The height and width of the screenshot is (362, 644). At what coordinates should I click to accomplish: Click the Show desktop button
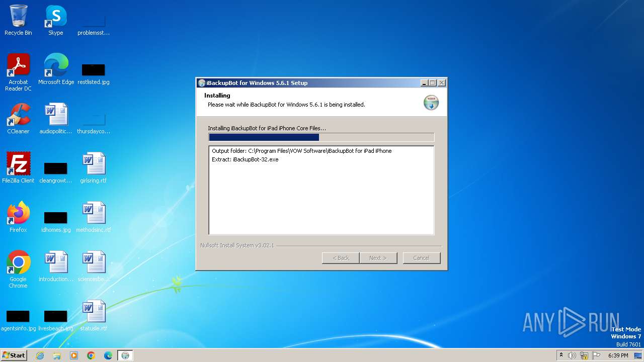coord(638,355)
